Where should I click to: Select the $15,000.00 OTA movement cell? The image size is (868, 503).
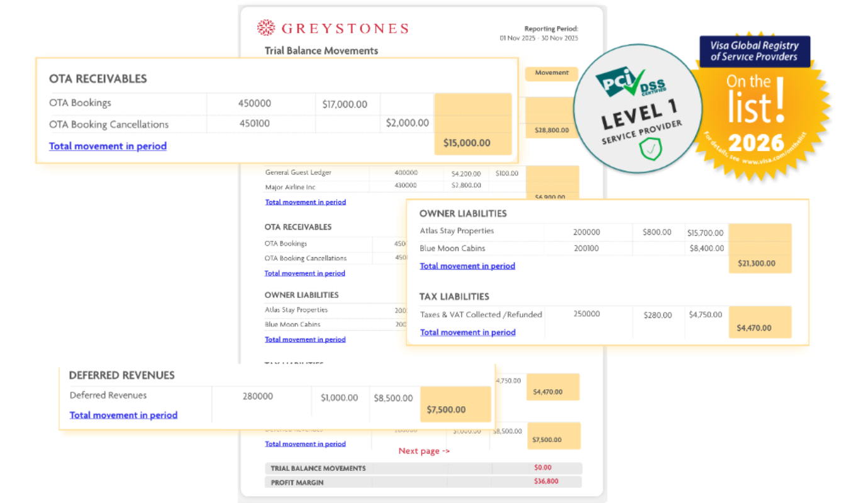[x=467, y=143]
